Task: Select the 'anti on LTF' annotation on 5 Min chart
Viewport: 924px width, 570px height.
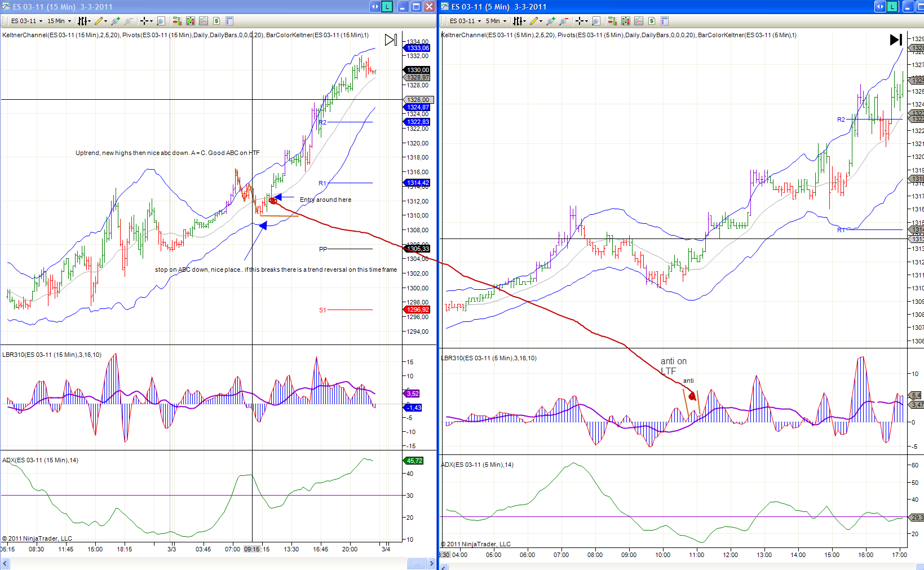Action: pyautogui.click(x=674, y=366)
